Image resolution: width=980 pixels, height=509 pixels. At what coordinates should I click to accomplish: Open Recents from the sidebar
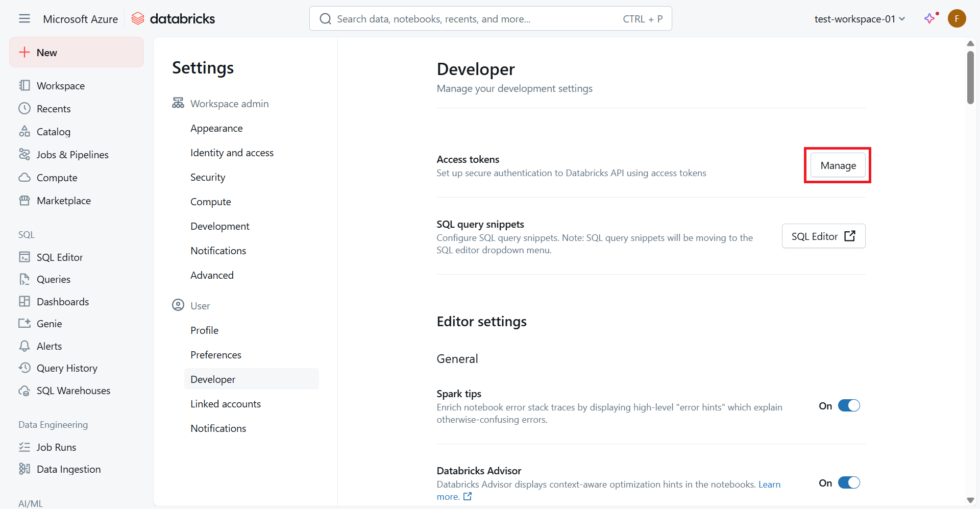54,109
